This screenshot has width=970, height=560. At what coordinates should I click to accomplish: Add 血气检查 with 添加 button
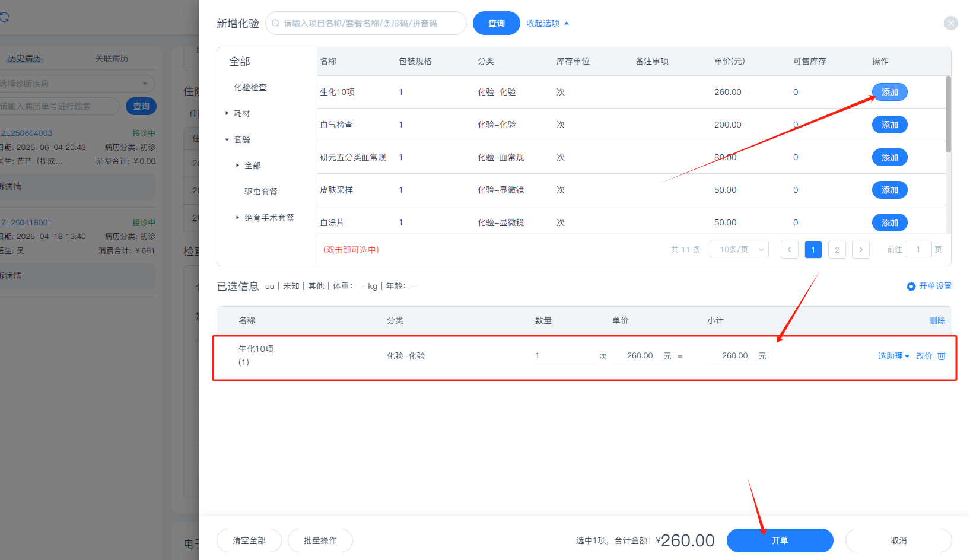890,125
